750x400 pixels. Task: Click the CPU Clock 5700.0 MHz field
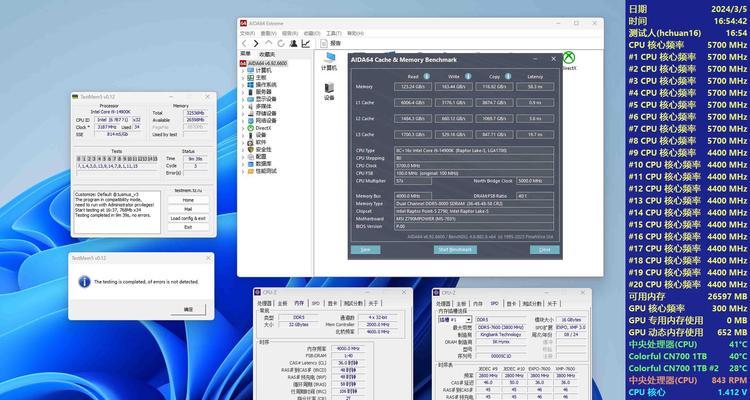474,166
